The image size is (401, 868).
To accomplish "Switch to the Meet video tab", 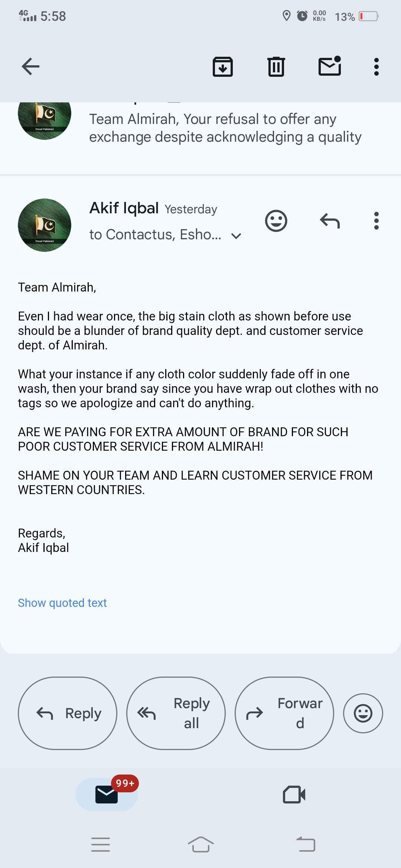I will click(x=294, y=795).
